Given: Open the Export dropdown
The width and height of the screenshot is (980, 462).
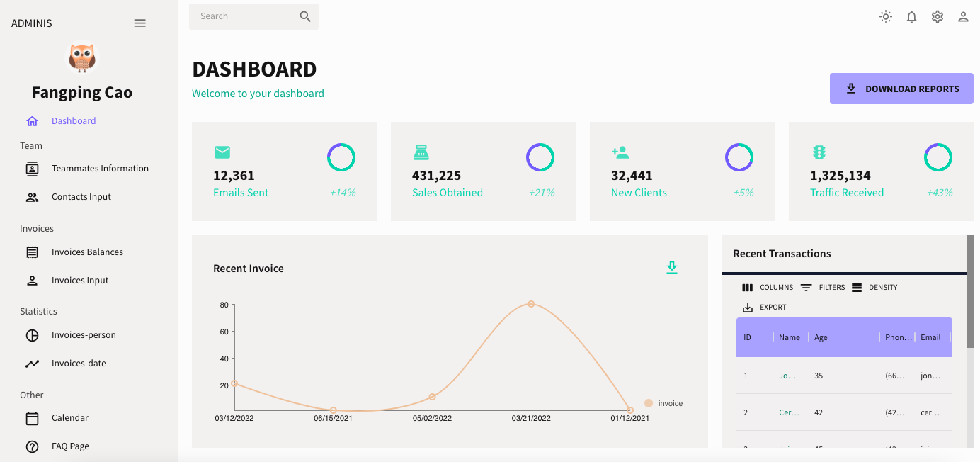Looking at the screenshot, I should click(764, 308).
